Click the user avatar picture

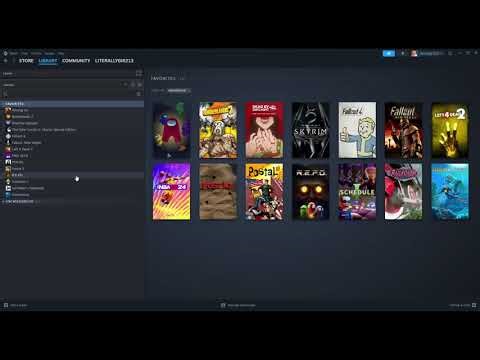[x=414, y=53]
